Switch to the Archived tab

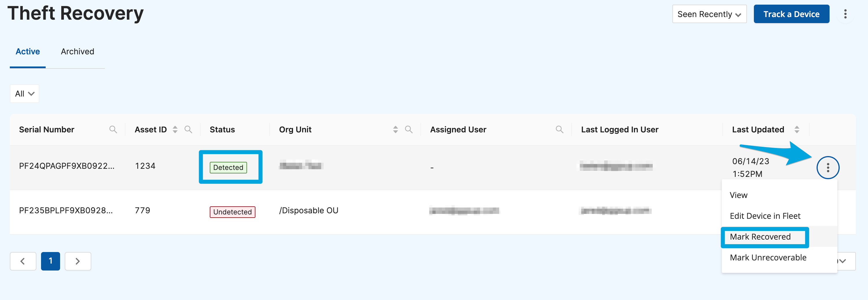[x=77, y=51]
